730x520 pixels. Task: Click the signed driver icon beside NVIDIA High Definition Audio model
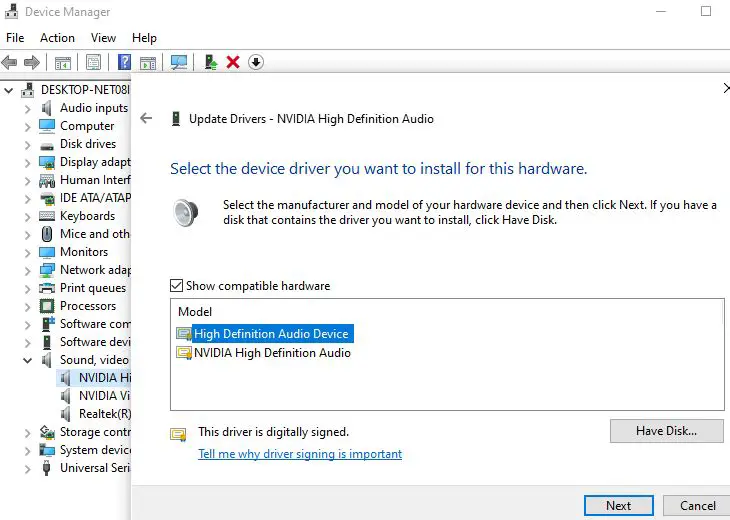pyautogui.click(x=184, y=353)
